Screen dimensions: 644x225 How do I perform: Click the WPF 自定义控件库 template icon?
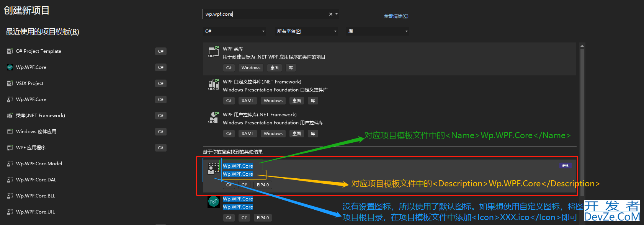(213, 85)
